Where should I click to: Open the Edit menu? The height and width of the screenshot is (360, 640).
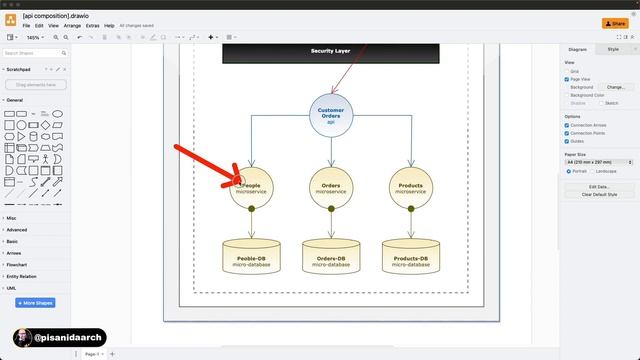[x=39, y=26]
